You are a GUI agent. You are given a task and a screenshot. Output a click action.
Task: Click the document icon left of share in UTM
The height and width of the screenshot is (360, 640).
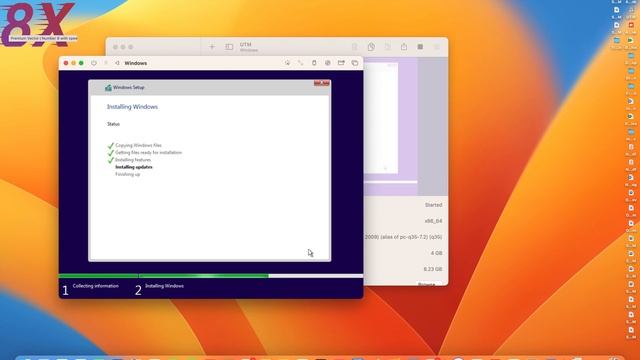(x=387, y=47)
